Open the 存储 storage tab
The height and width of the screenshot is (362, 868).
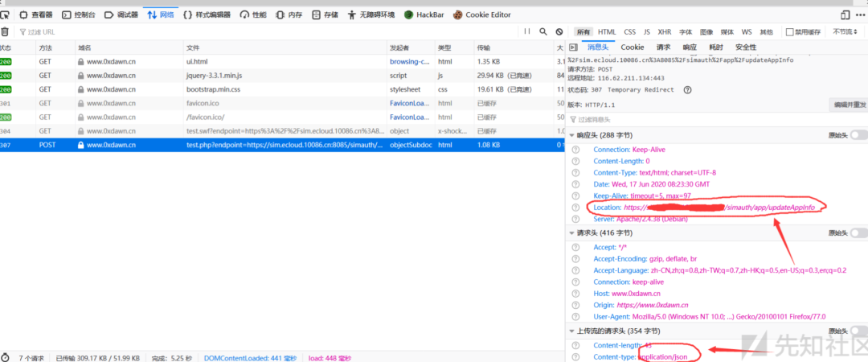325,15
